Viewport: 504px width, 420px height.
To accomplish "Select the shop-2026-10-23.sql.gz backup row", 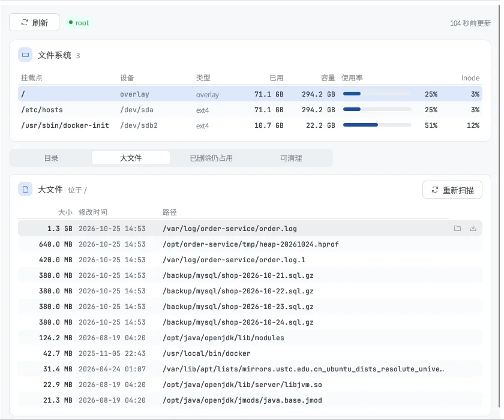I will 250,307.
